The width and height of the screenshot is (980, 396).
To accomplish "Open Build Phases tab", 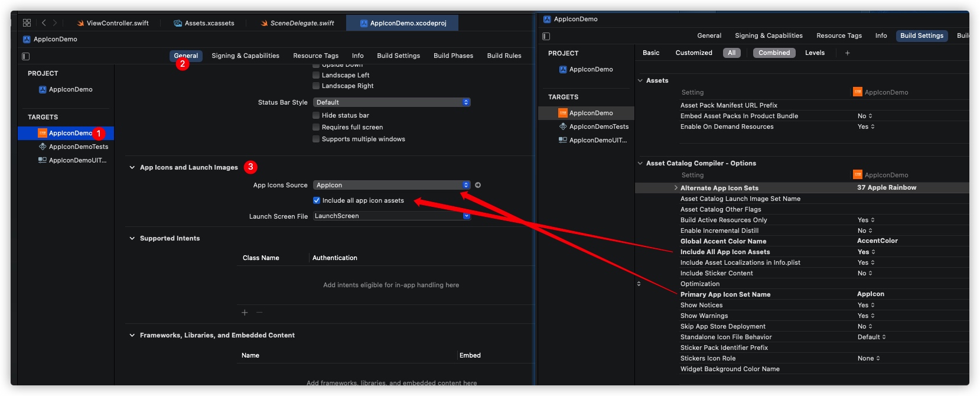I will pos(454,56).
